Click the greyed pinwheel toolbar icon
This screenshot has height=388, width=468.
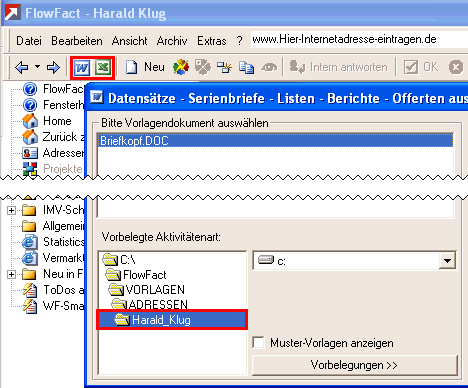click(x=203, y=67)
